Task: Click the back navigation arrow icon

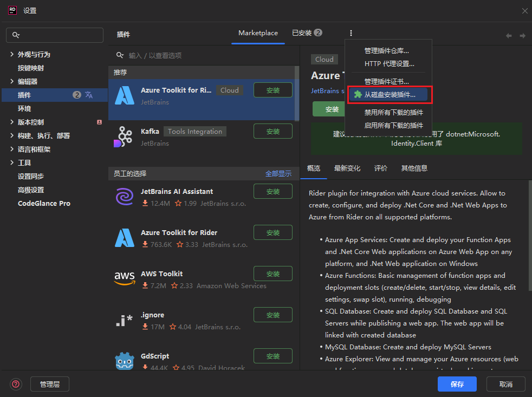Action: [x=509, y=36]
